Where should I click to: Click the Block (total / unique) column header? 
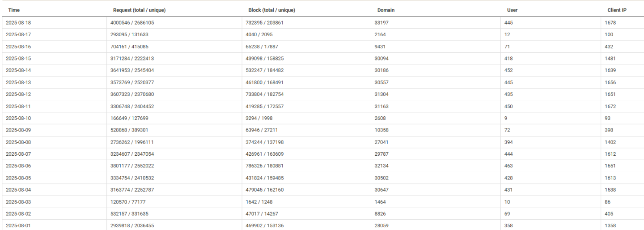[x=271, y=10]
